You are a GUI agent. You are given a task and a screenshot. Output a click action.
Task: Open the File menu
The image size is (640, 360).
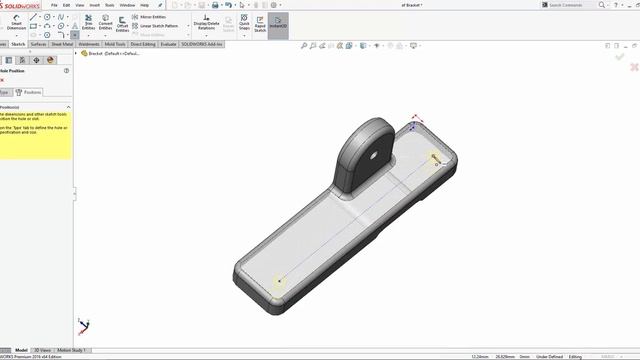54,5
